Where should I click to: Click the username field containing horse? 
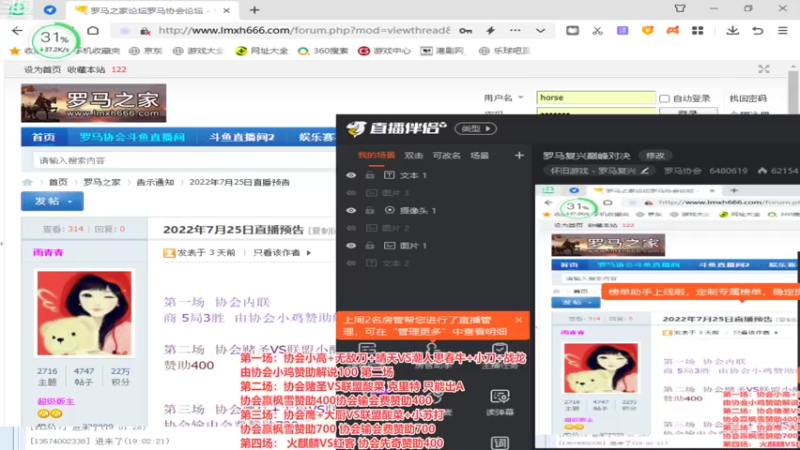(595, 97)
